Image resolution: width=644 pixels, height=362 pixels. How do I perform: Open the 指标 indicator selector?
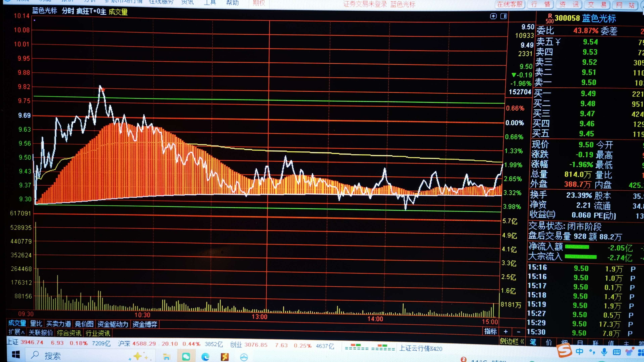point(490,331)
